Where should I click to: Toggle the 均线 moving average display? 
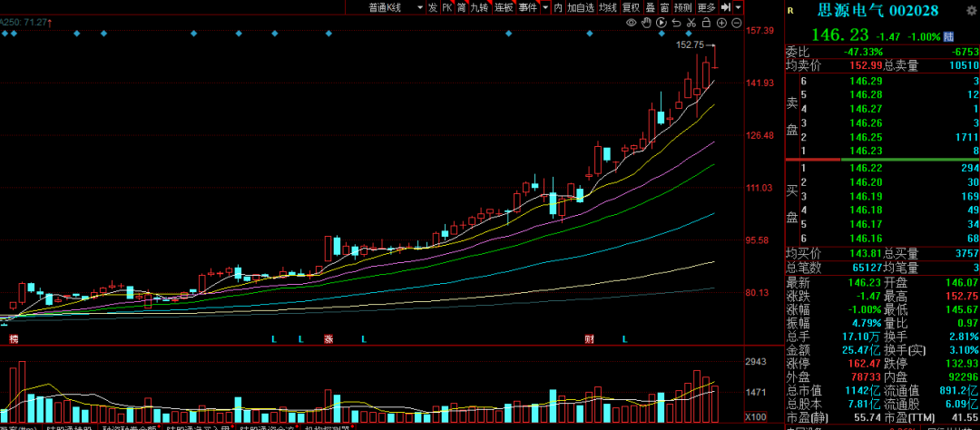tap(608, 7)
